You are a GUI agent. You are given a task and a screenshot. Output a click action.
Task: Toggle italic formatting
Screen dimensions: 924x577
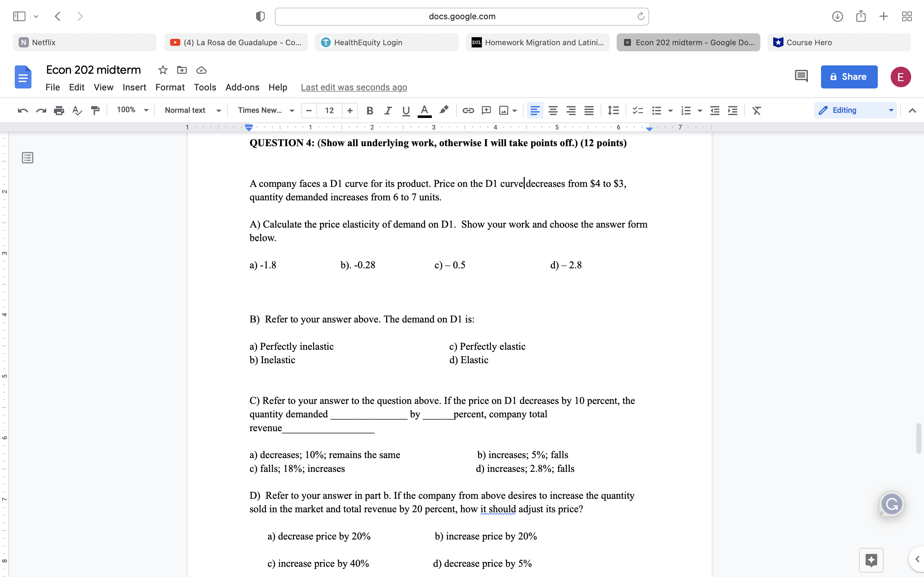[x=388, y=111]
